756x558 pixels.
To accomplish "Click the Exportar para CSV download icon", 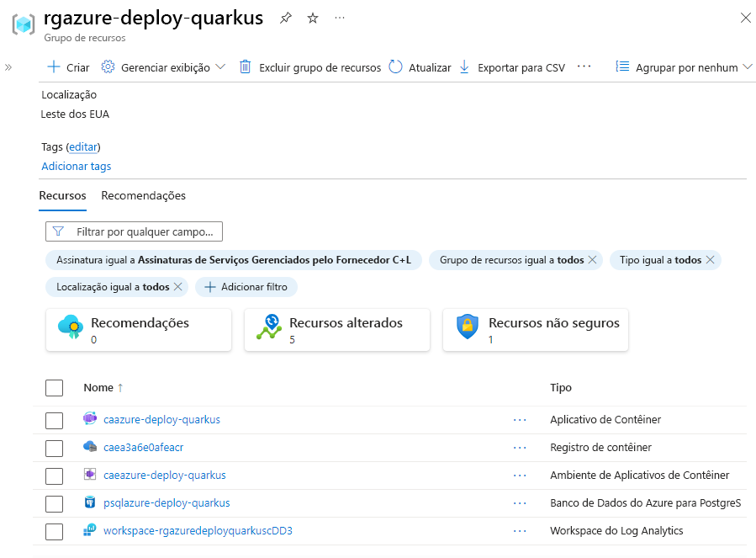I will coord(464,66).
